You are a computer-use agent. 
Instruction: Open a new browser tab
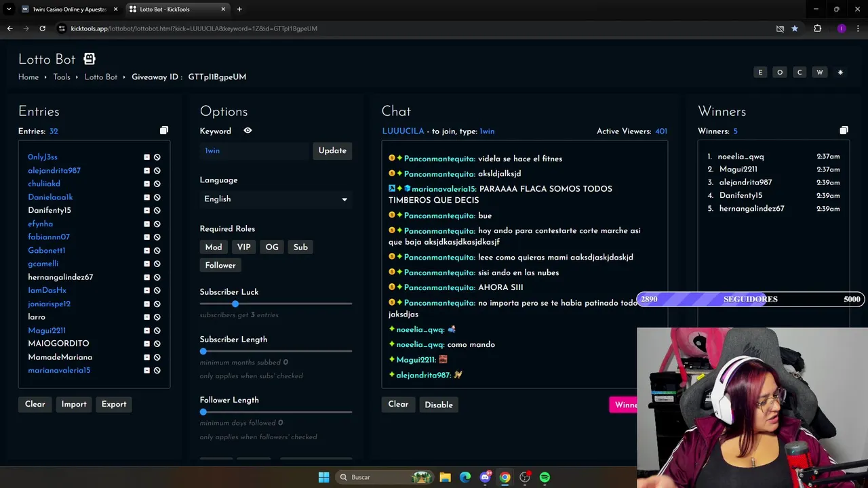click(239, 9)
